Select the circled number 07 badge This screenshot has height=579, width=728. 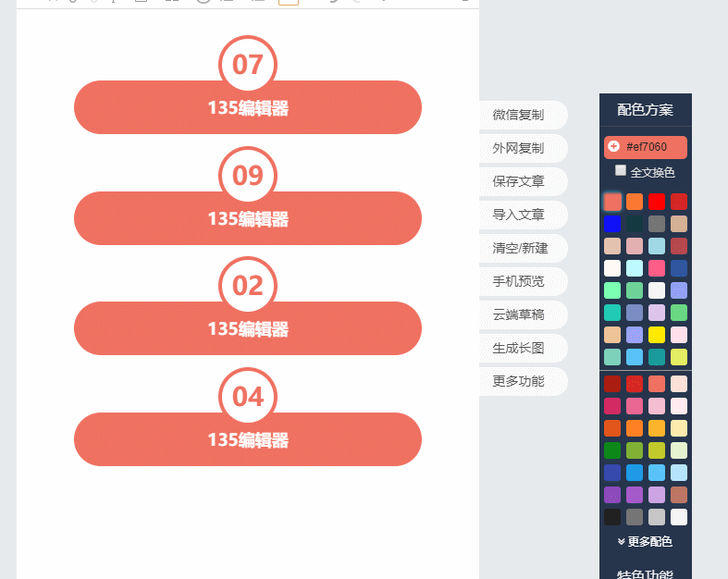248,65
